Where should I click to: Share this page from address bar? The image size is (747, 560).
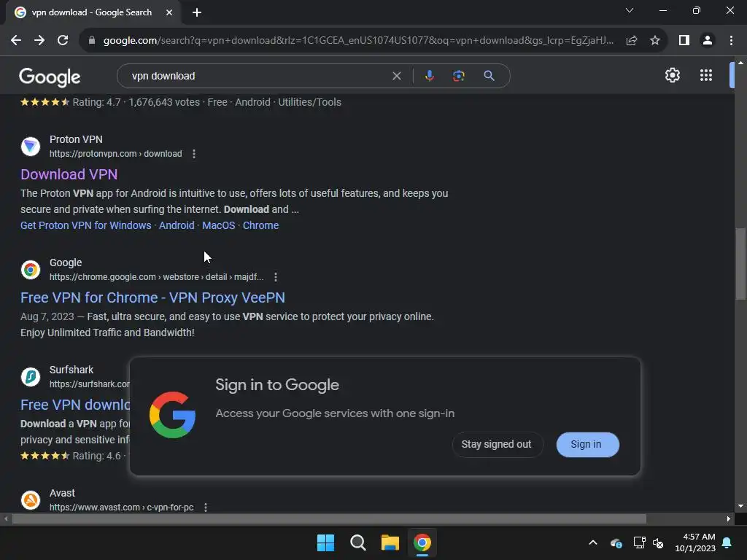(x=632, y=41)
